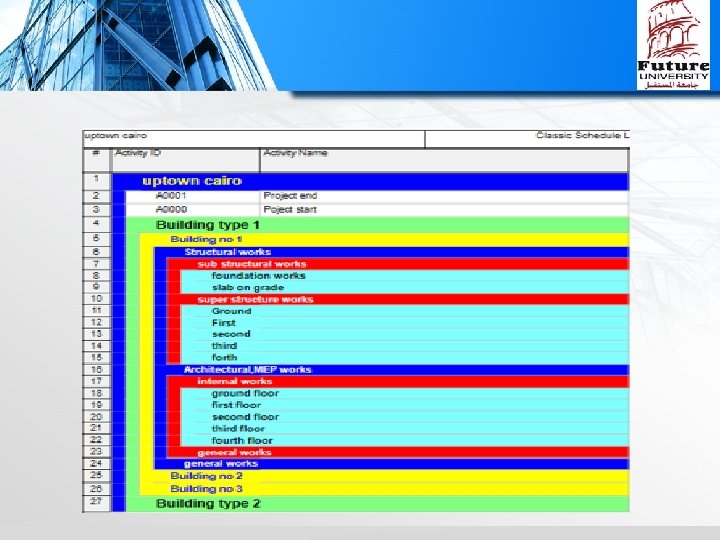Click the slab on grade row
This screenshot has height=540, width=720.
405,288
